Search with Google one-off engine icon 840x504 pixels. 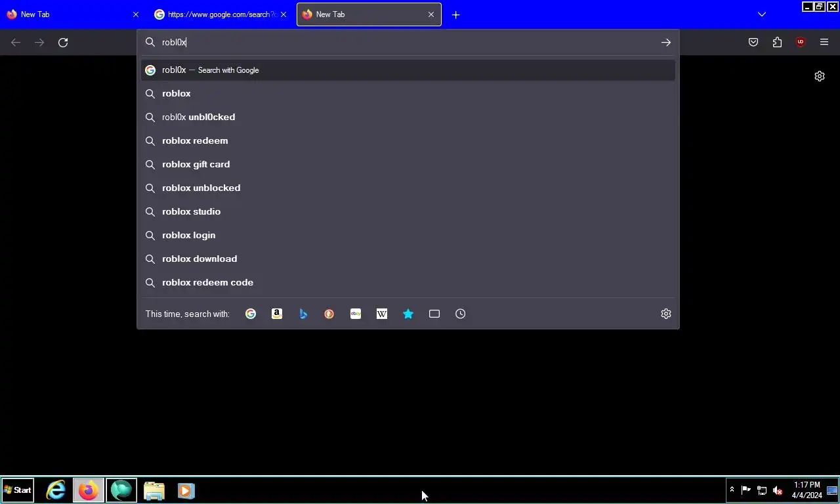251,314
